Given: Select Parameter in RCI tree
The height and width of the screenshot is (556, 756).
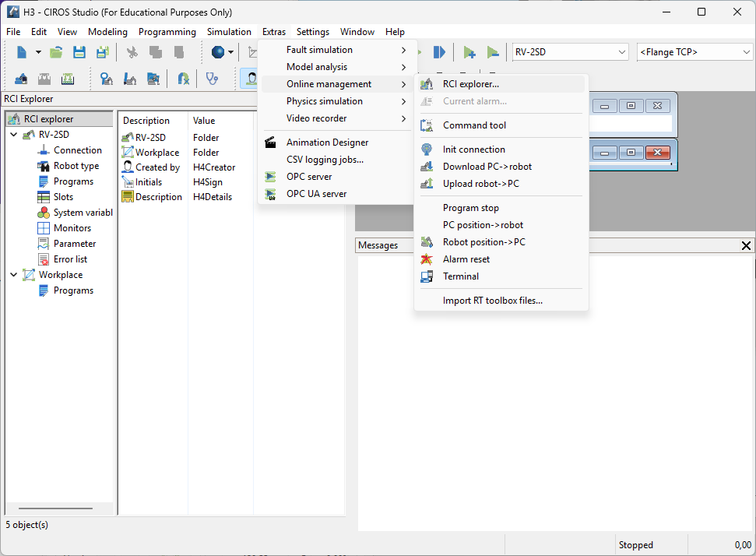Looking at the screenshot, I should 75,244.
